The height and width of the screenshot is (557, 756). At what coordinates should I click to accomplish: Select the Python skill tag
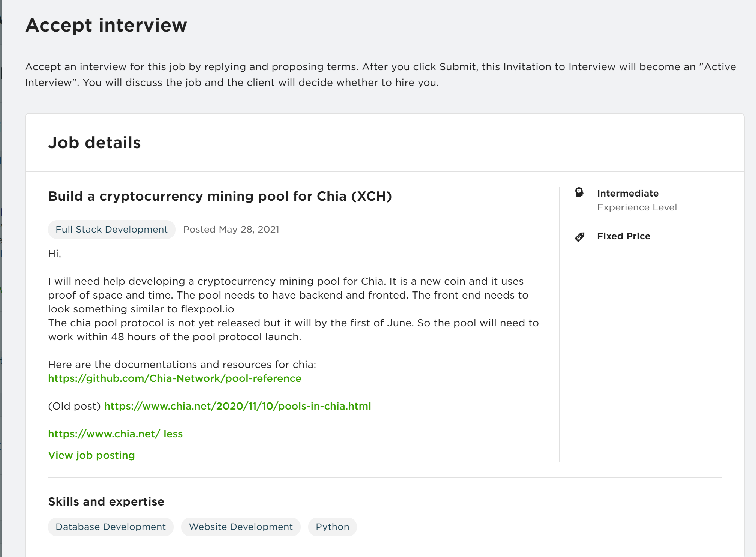(333, 527)
